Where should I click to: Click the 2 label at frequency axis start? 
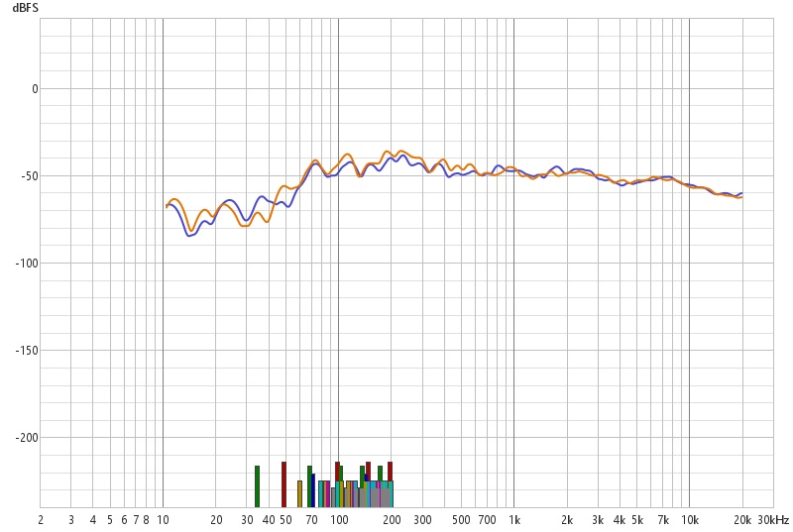point(41,519)
